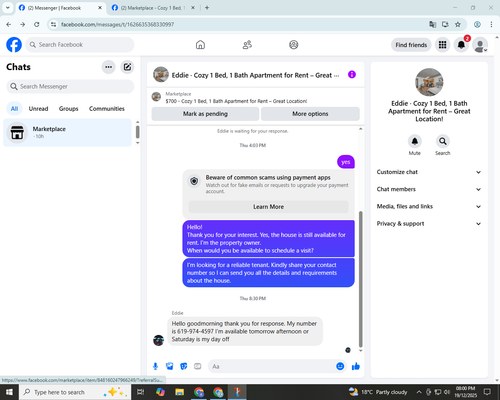
Task: Choose a GIF icon
Action: [198, 366]
